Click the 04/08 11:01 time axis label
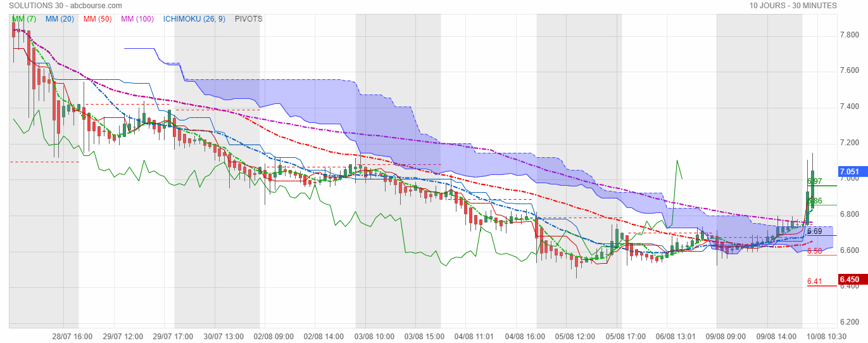The width and height of the screenshot is (868, 343). (475, 336)
